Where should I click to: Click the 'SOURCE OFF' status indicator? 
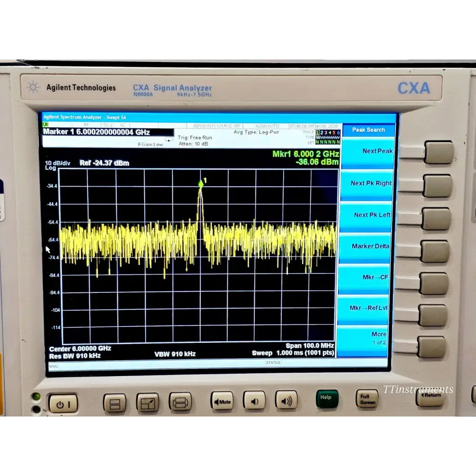pos(228,126)
